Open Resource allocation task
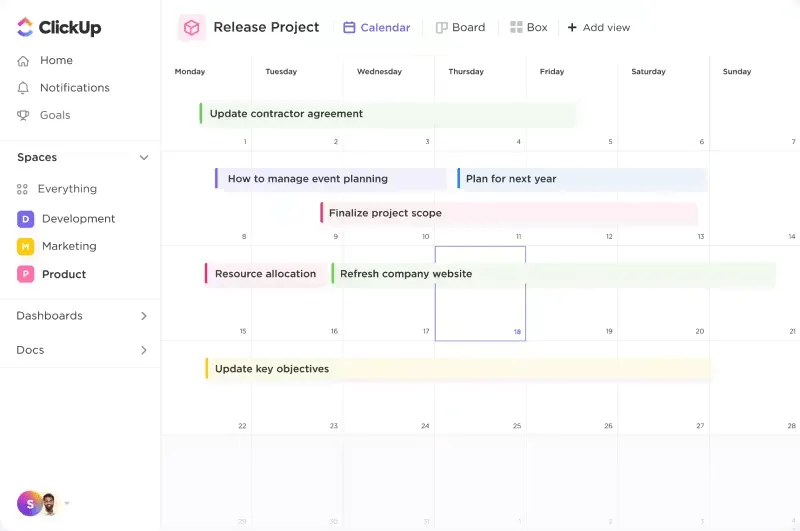Viewport: 800px width, 531px height. (x=266, y=274)
